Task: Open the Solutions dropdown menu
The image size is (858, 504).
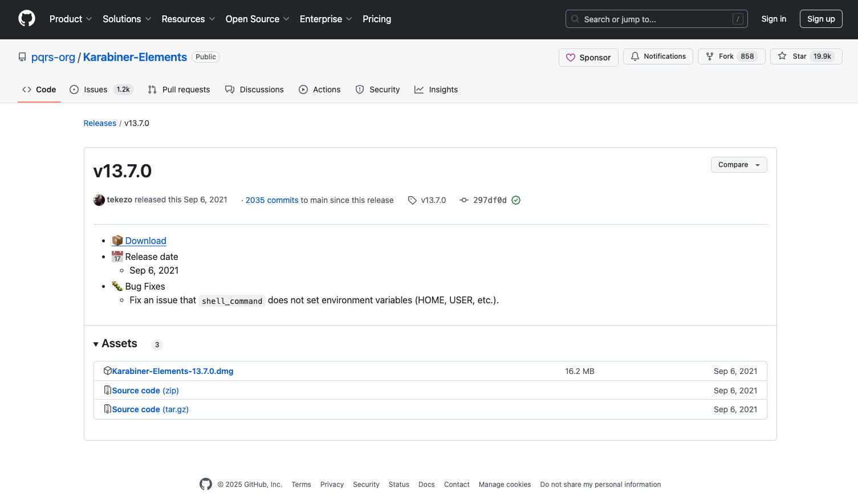Action: 127,19
